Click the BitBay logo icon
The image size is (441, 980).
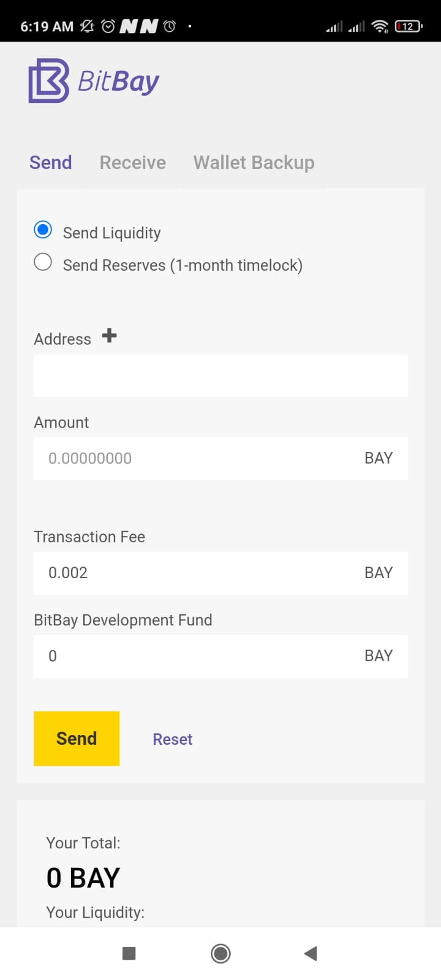pyautogui.click(x=48, y=80)
